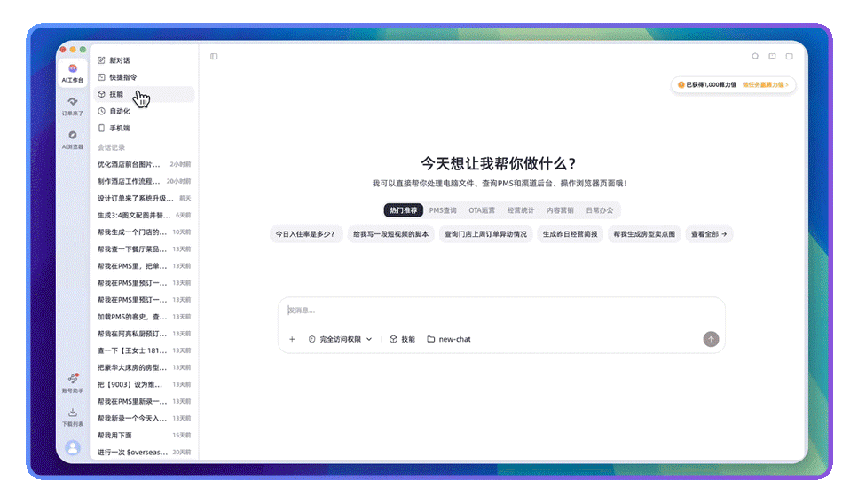
Task: Open chat 加载PMS的客史，查…
Action: (144, 317)
